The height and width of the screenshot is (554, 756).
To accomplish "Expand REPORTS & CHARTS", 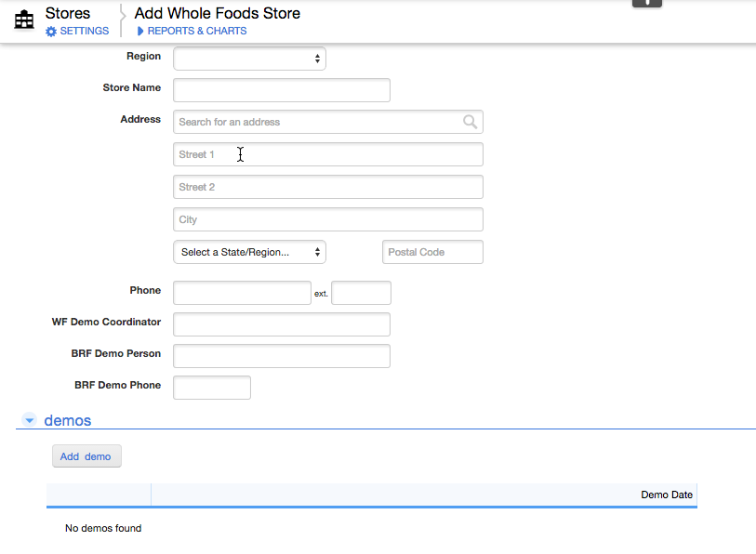I will pos(197,31).
